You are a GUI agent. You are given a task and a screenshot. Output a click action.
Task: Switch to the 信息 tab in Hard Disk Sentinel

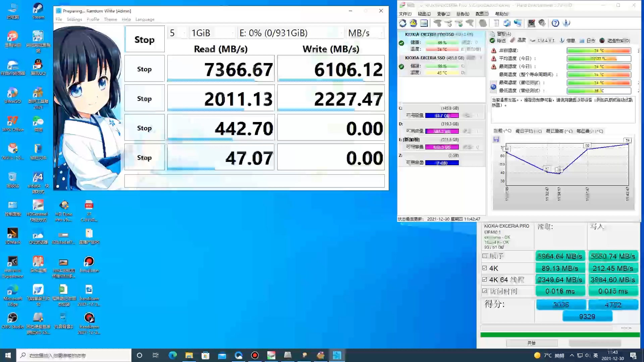tap(568, 41)
